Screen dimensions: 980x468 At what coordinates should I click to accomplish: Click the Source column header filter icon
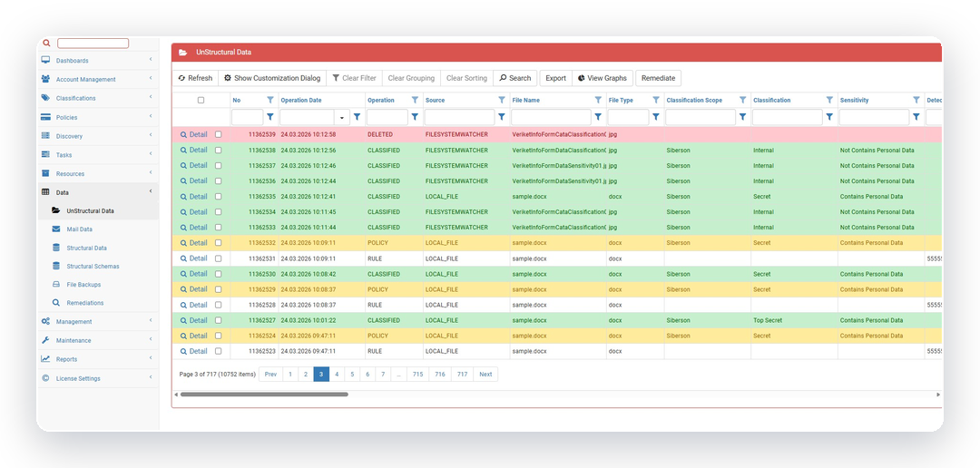point(501,100)
